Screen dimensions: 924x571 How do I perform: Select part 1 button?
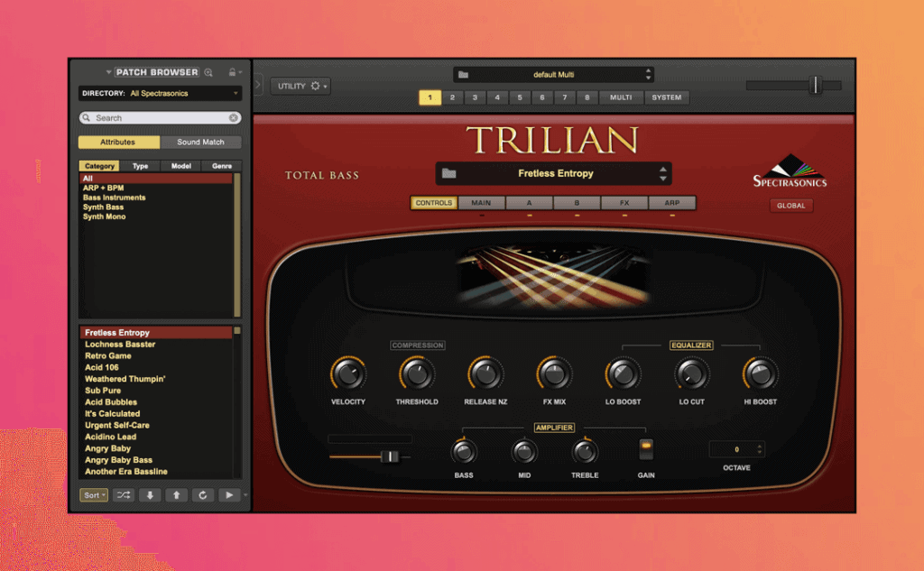430,97
